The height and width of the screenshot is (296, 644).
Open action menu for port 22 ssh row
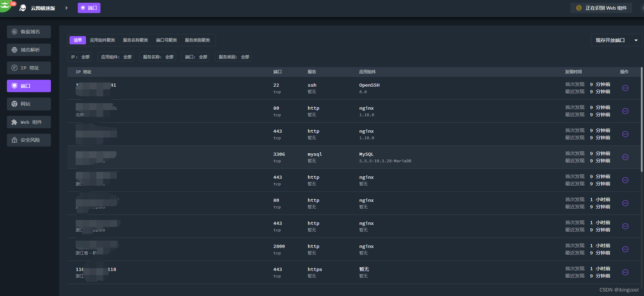625,88
